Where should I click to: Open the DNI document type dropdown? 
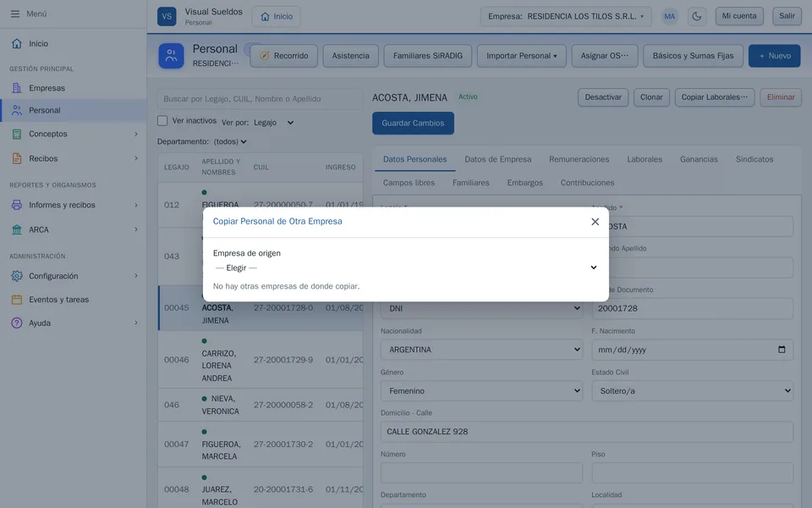point(481,308)
